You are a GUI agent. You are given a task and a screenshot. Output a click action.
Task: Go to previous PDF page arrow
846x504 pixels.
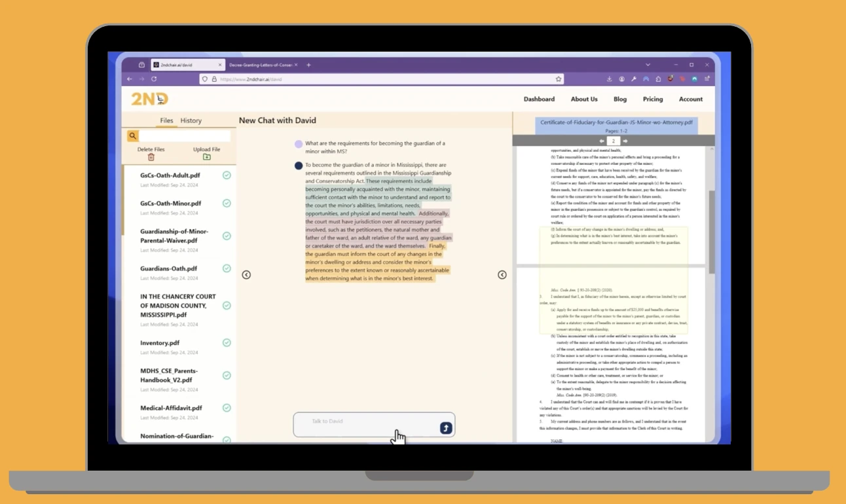coord(602,141)
